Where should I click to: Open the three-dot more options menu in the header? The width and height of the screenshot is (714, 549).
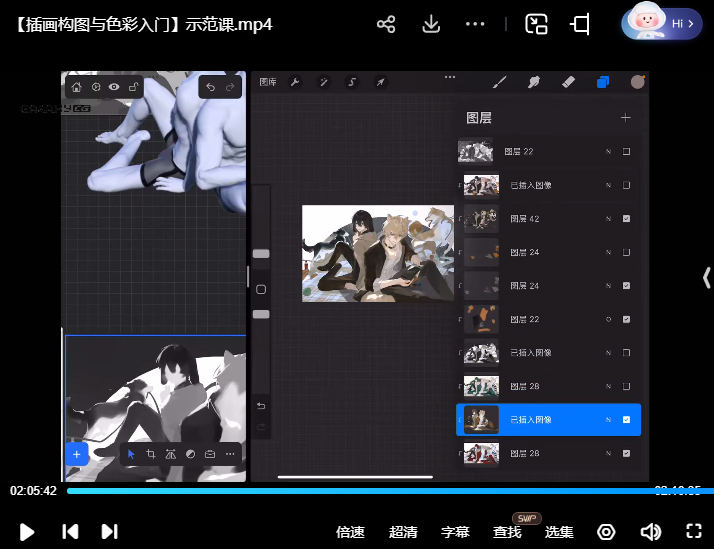click(476, 24)
